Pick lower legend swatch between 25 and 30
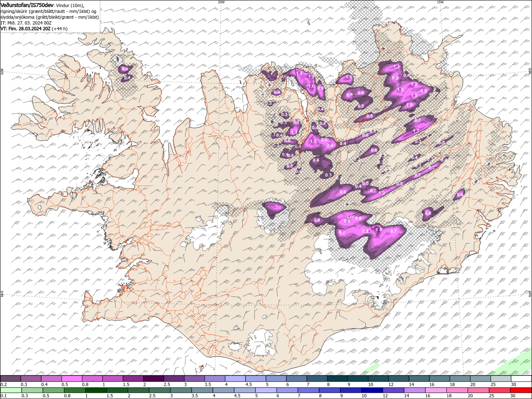 click(499, 390)
